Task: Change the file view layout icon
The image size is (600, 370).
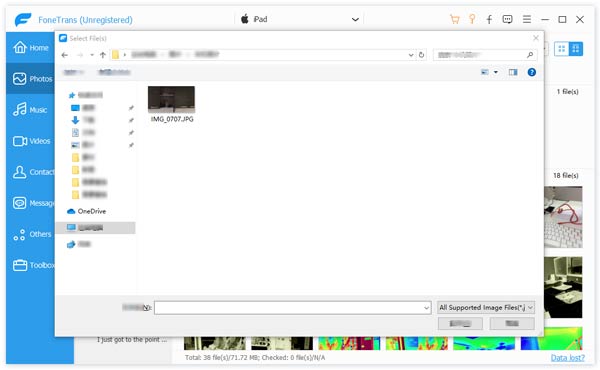Action: (x=485, y=72)
